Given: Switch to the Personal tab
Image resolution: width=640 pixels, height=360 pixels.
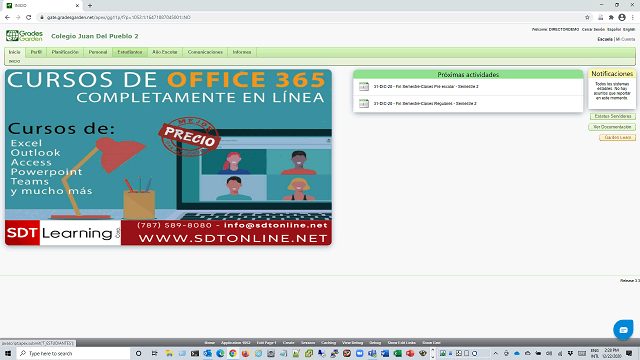Looking at the screenshot, I should click(98, 52).
